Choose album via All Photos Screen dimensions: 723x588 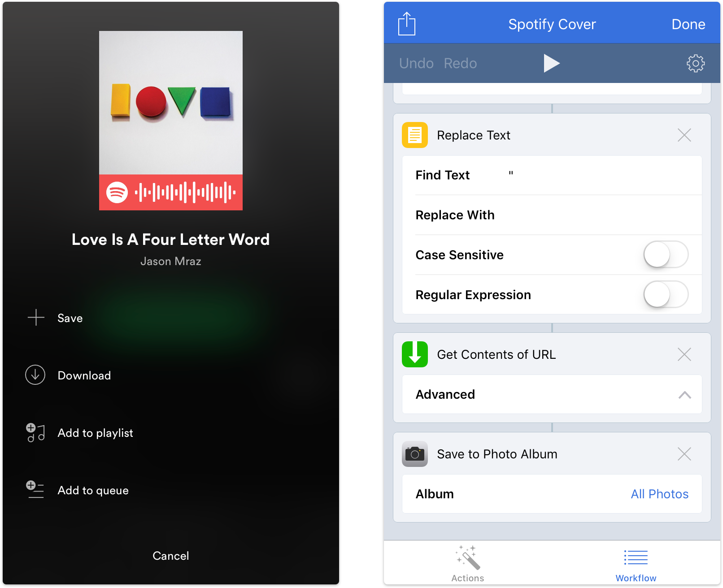660,494
